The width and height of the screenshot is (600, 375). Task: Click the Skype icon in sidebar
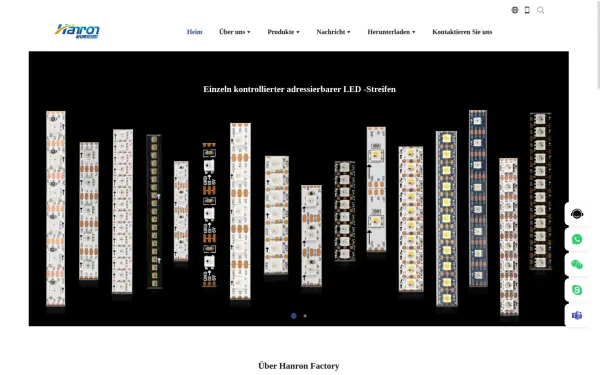(x=577, y=290)
